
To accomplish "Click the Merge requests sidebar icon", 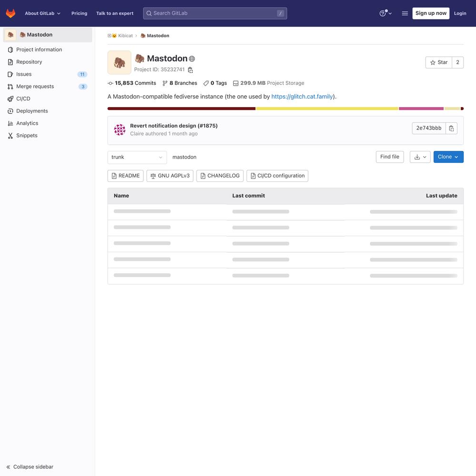I will pos(10,87).
